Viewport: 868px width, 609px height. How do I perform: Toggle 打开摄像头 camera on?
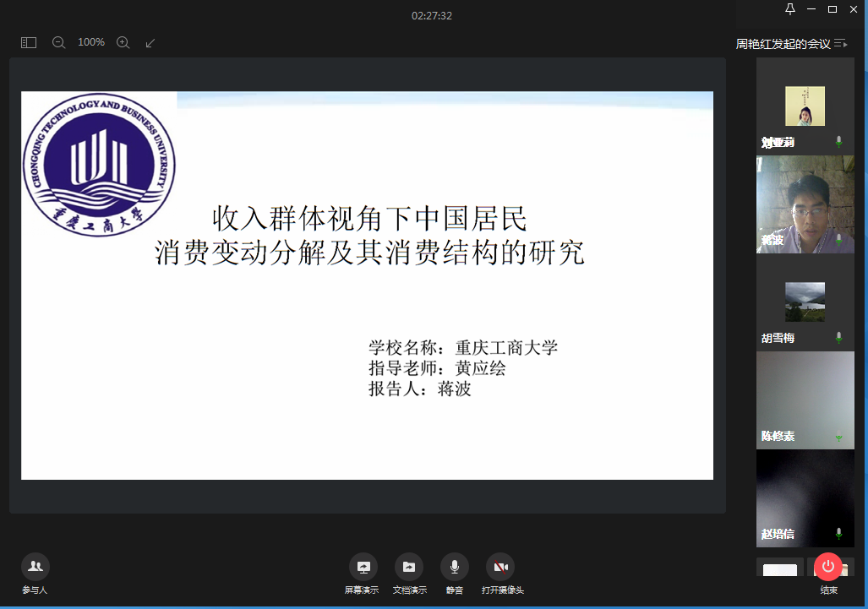tap(500, 567)
